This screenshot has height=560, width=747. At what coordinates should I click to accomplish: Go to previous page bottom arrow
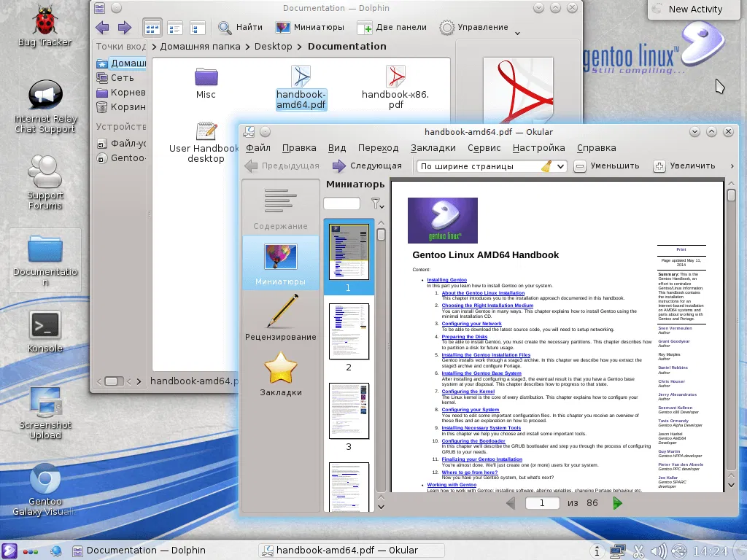point(510,503)
